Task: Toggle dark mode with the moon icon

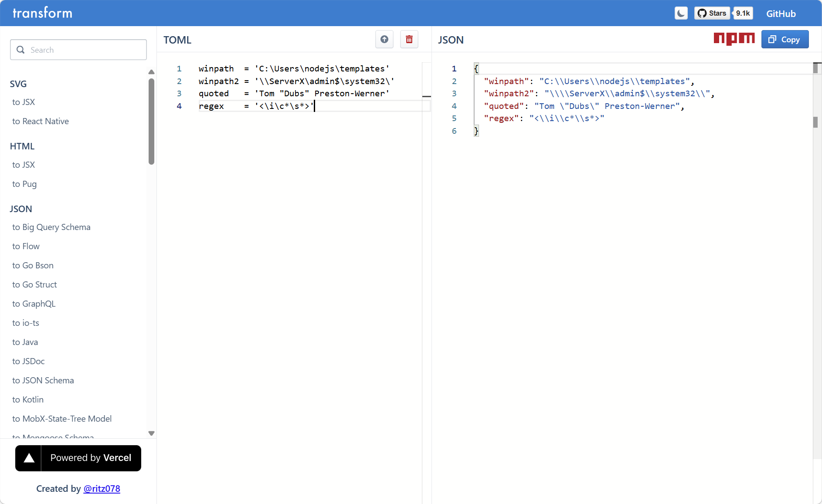Action: point(681,14)
